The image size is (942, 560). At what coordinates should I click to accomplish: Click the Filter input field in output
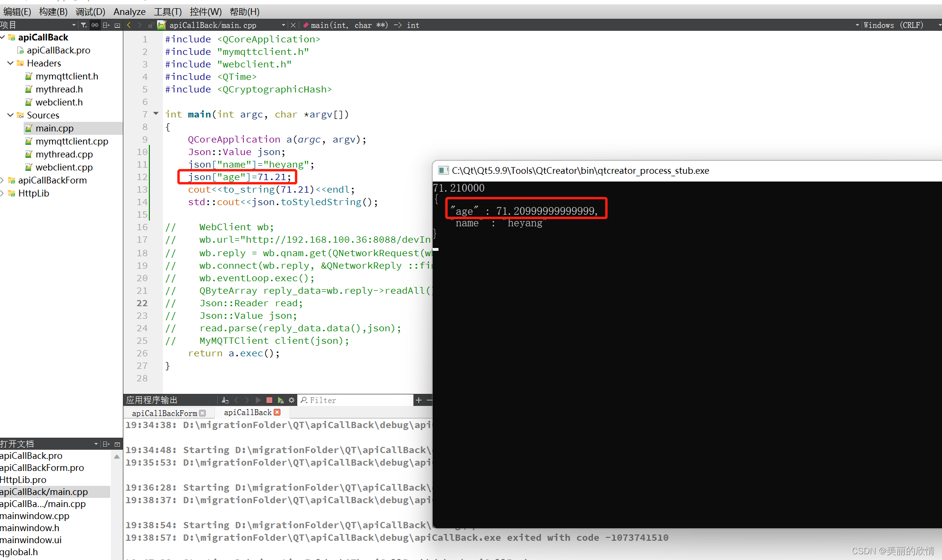click(x=360, y=400)
